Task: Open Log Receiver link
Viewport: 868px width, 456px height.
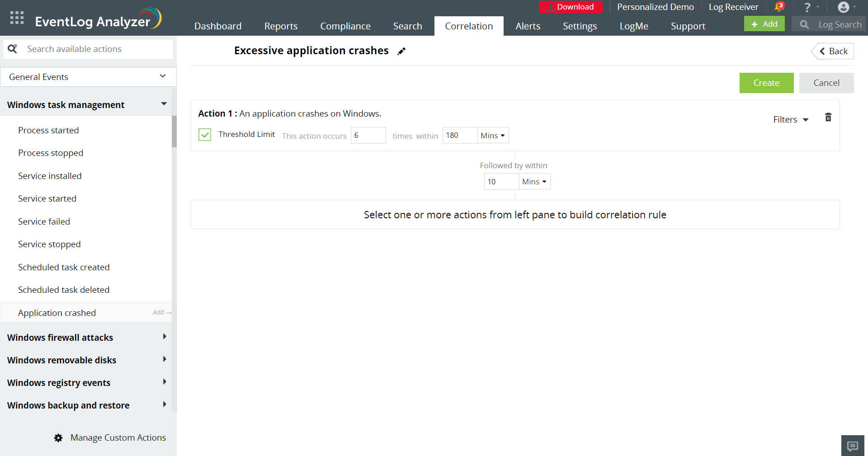Action: click(x=733, y=7)
